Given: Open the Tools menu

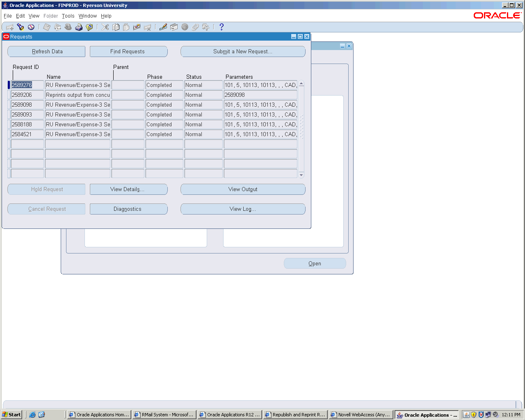Looking at the screenshot, I should 68,16.
